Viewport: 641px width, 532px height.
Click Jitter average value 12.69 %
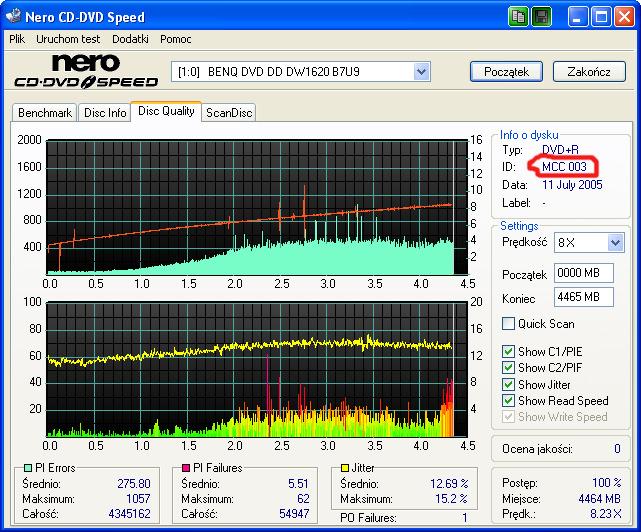click(449, 484)
